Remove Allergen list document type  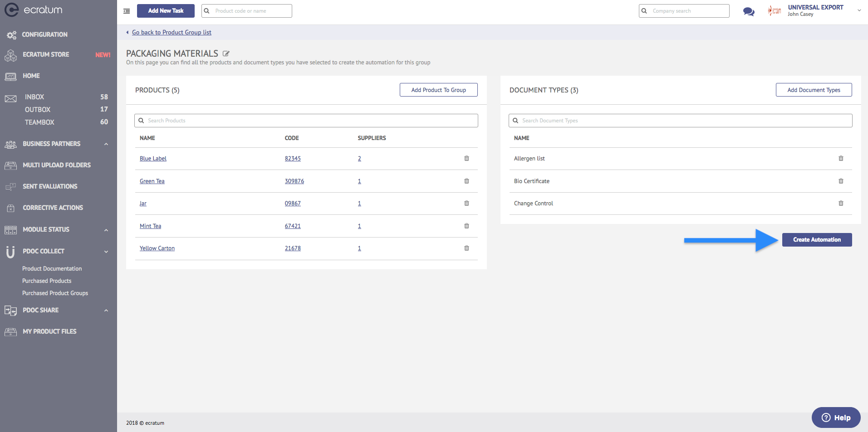pyautogui.click(x=841, y=159)
